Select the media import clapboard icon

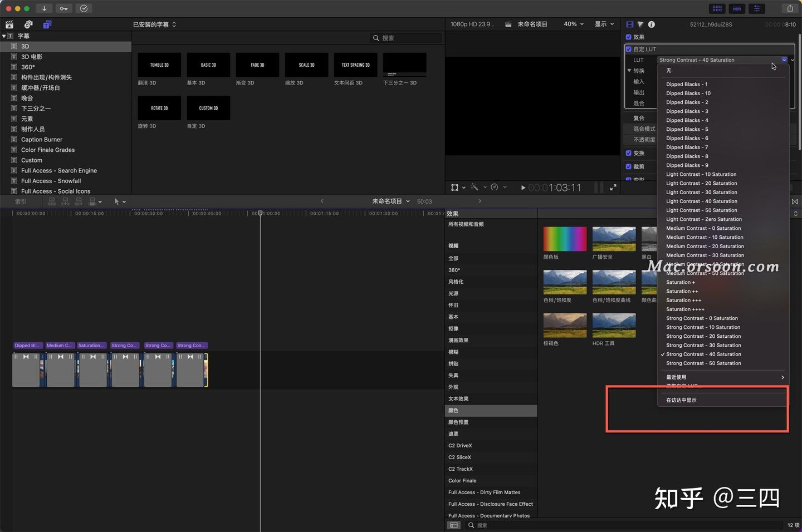(9, 24)
